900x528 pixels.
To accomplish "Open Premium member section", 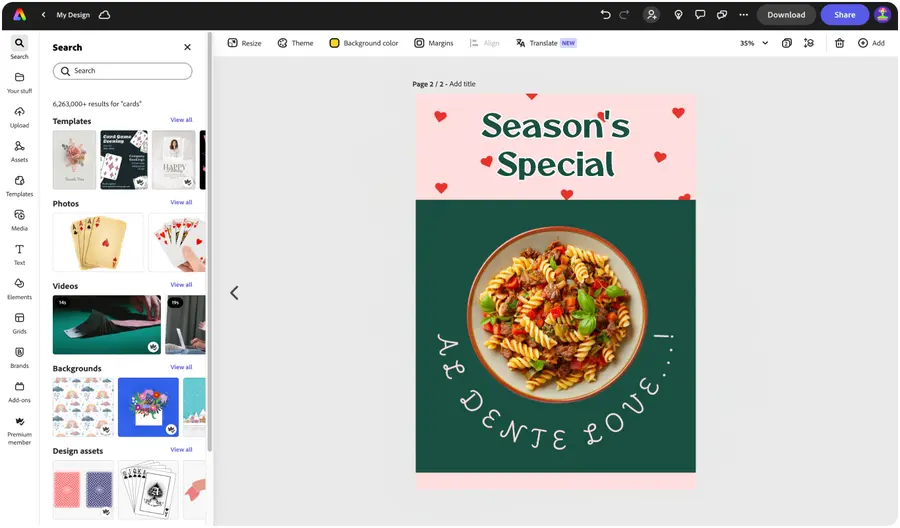I will (x=20, y=431).
